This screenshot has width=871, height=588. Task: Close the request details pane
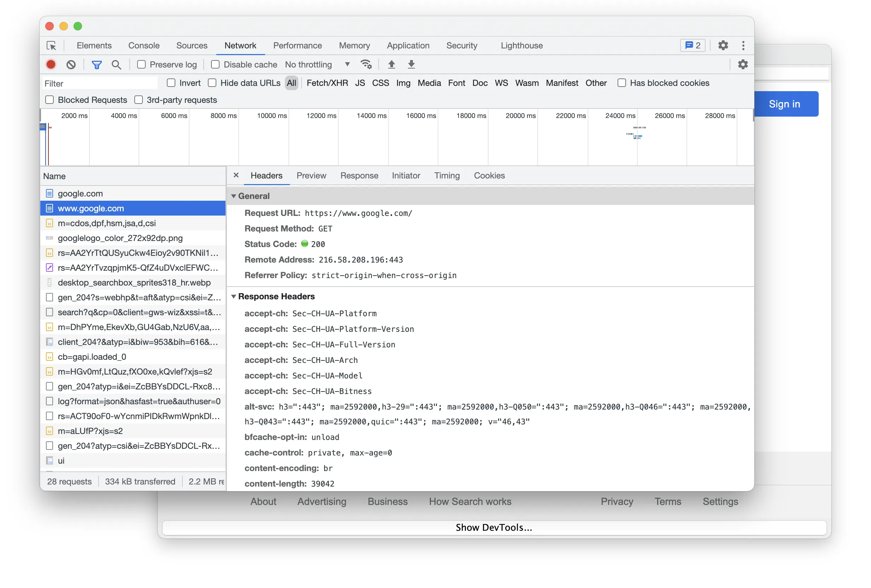[236, 175]
